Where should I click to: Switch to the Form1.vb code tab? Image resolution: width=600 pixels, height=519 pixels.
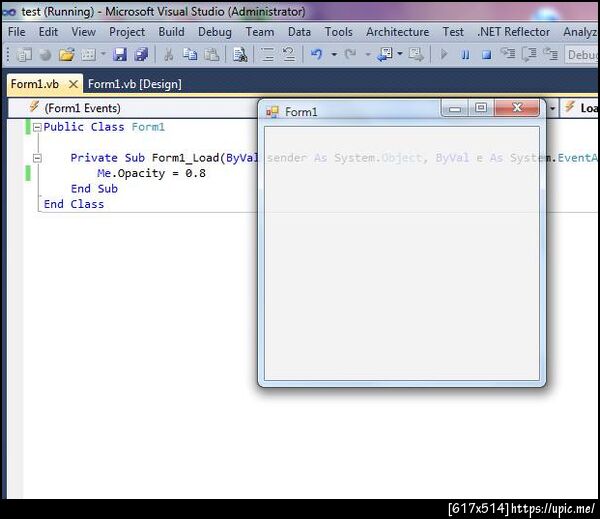coord(35,84)
